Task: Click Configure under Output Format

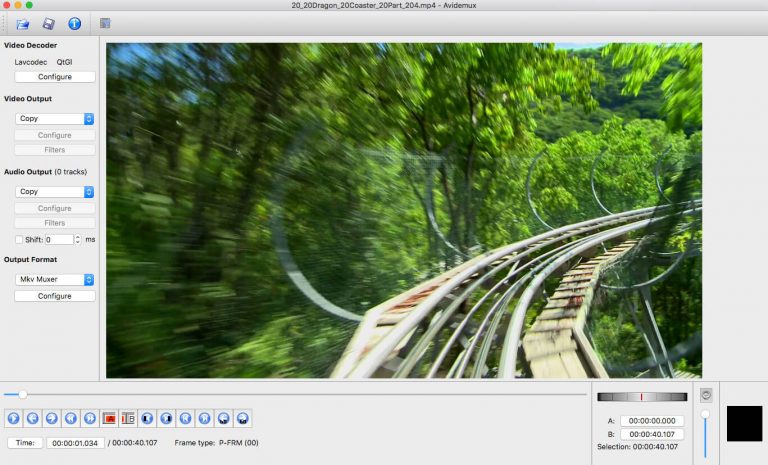Action: coord(55,296)
